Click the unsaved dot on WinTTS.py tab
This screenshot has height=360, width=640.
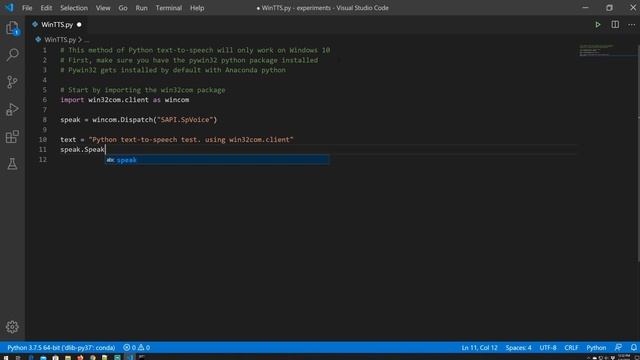pos(79,25)
